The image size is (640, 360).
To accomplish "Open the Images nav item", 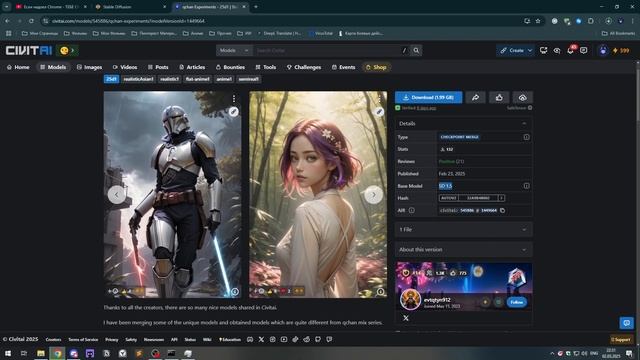I will pyautogui.click(x=89, y=67).
